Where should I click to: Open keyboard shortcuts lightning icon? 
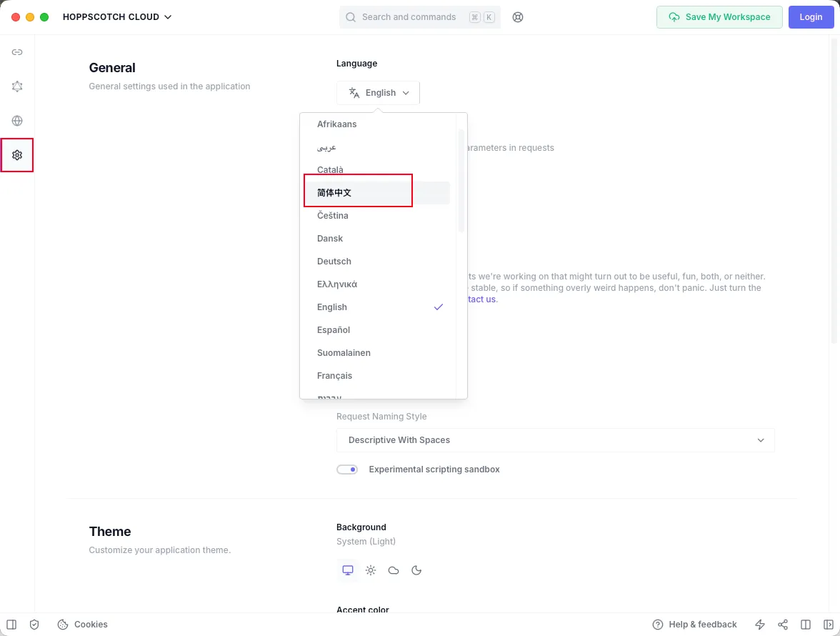coord(760,625)
